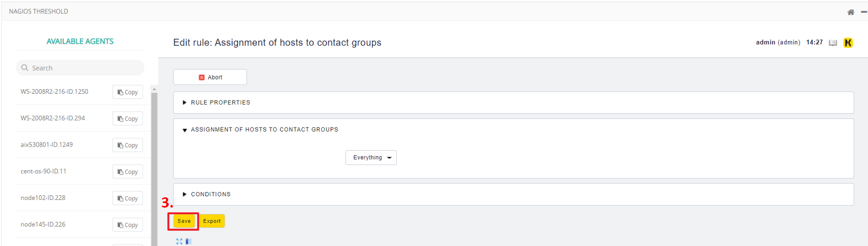Click the fullscreen arrows icon below Save
The width and height of the screenshot is (868, 246).
point(179,241)
